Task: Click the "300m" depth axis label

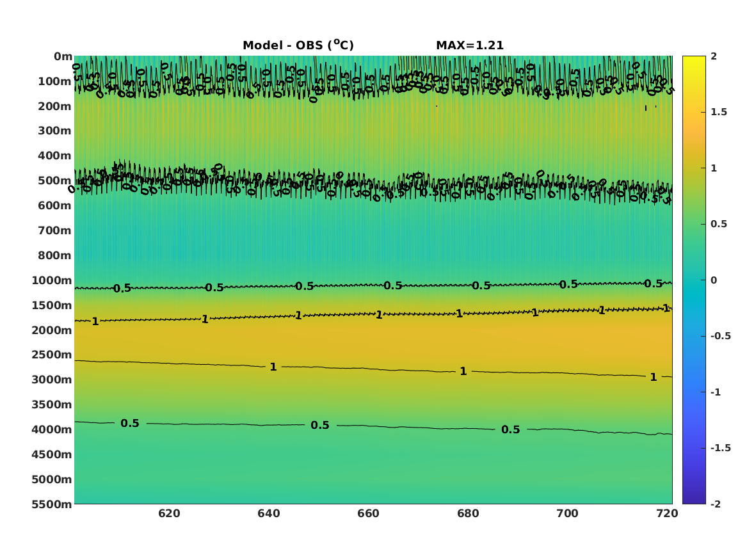Action: 55,131
